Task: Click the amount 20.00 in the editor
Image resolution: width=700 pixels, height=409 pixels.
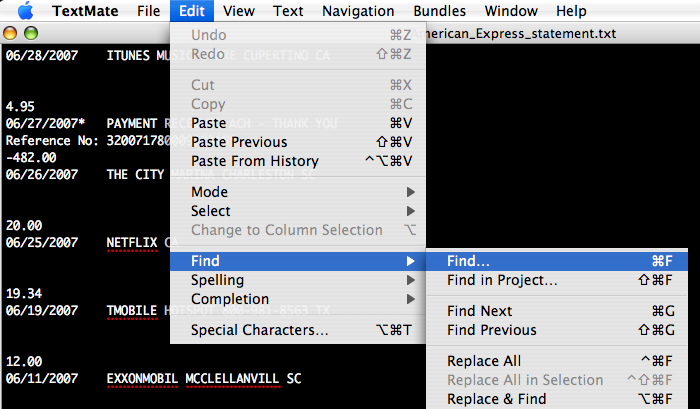Action: pos(24,225)
